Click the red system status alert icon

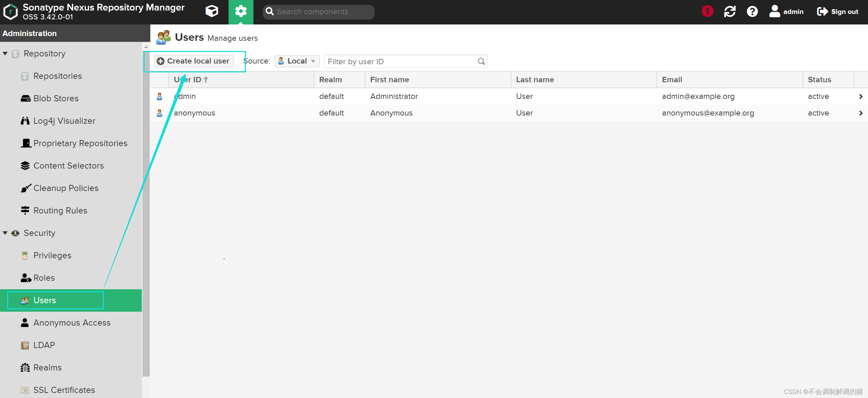(x=707, y=12)
